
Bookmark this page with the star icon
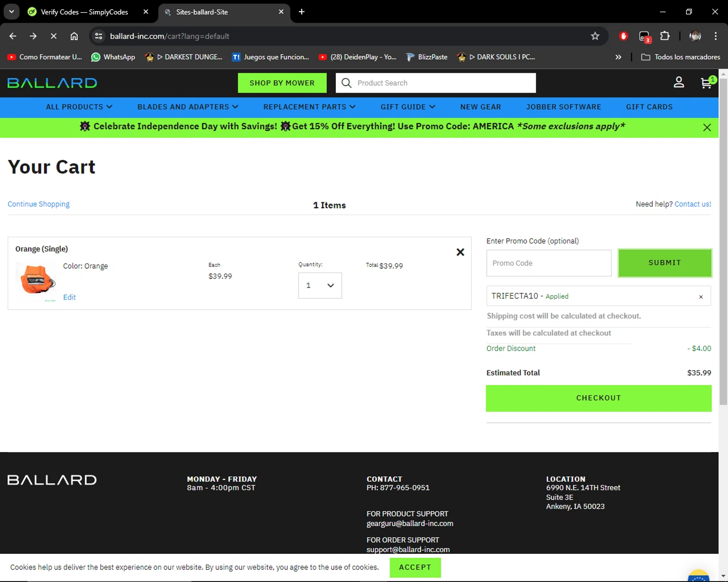point(595,36)
